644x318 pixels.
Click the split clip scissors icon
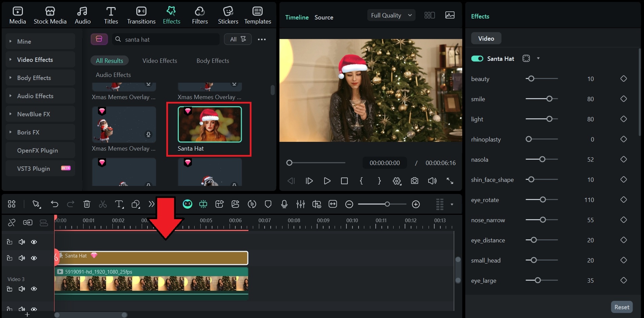pos(103,204)
